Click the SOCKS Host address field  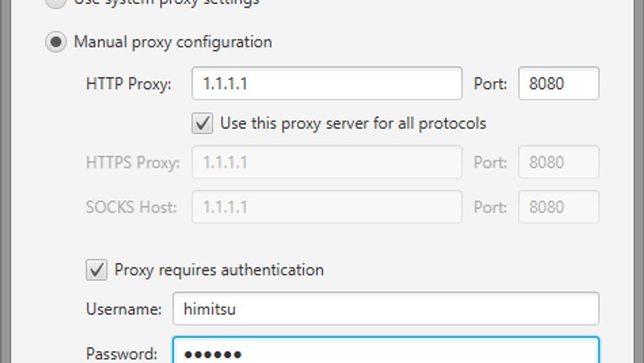point(326,207)
